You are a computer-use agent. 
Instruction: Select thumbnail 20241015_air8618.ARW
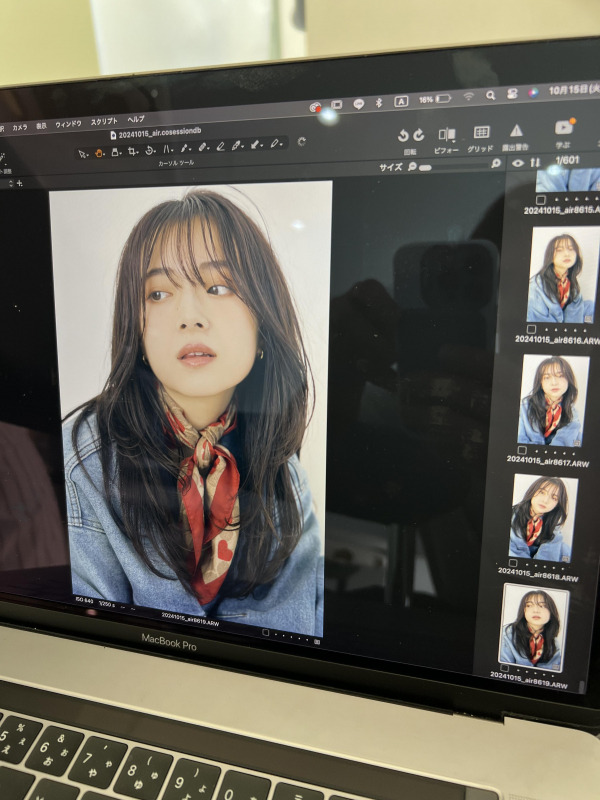click(x=543, y=518)
